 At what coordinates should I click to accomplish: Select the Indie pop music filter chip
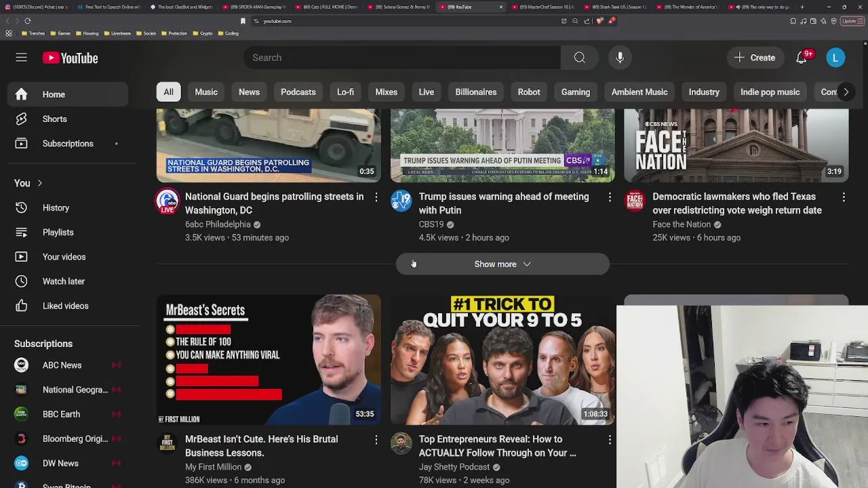(x=770, y=92)
